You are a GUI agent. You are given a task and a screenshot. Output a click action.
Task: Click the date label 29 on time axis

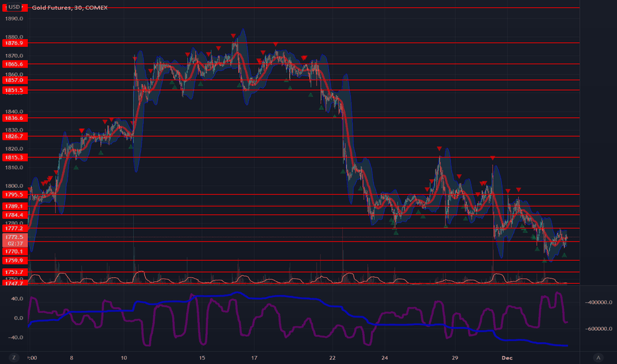click(x=455, y=357)
